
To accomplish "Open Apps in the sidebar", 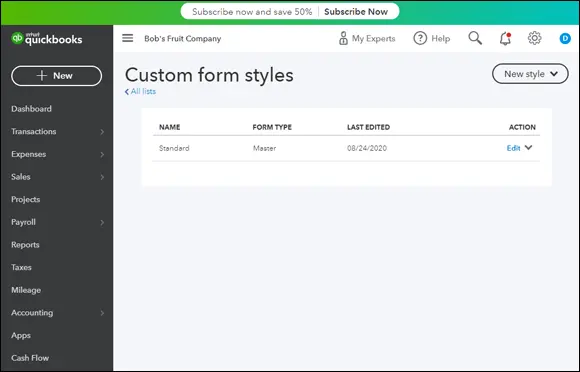I will [21, 336].
